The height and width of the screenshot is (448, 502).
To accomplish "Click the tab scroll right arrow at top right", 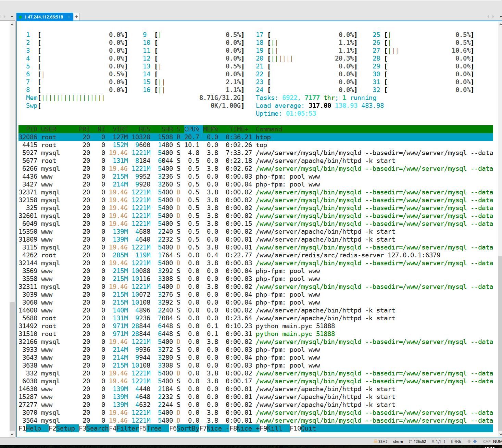I will [x=493, y=16].
